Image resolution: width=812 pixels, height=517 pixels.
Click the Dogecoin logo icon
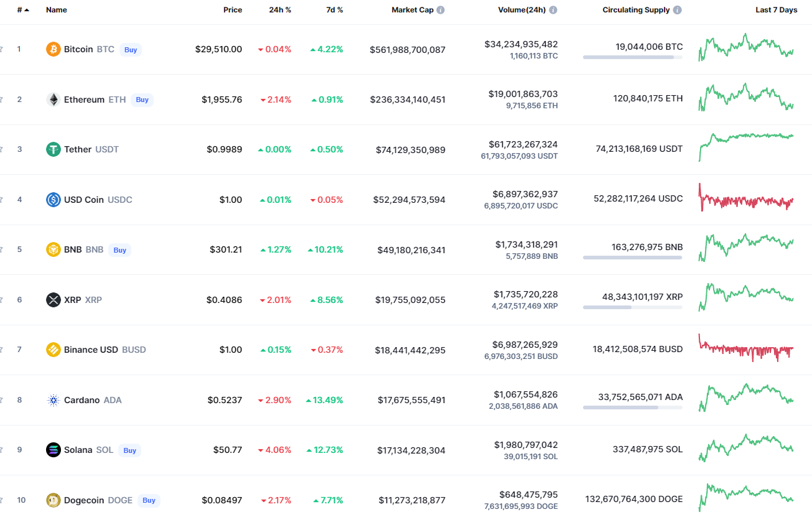pyautogui.click(x=54, y=500)
